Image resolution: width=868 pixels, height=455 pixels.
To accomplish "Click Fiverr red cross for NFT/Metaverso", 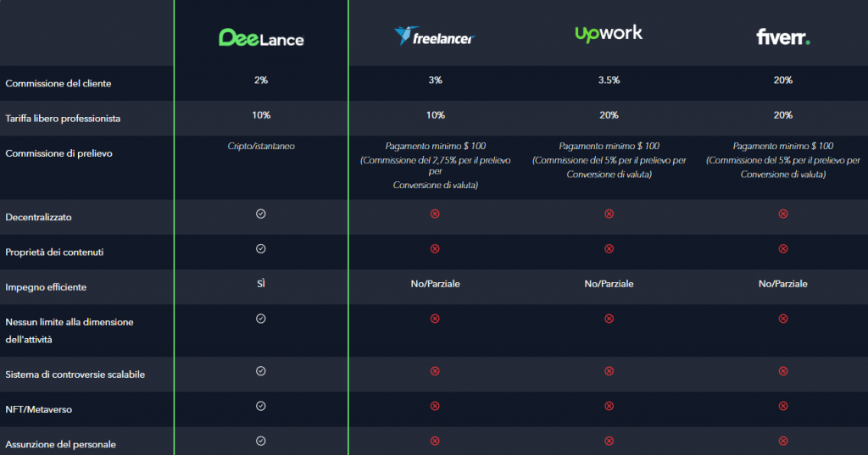I will point(782,406).
